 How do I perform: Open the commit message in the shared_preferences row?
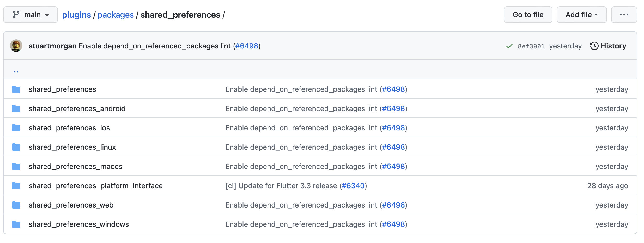point(301,89)
